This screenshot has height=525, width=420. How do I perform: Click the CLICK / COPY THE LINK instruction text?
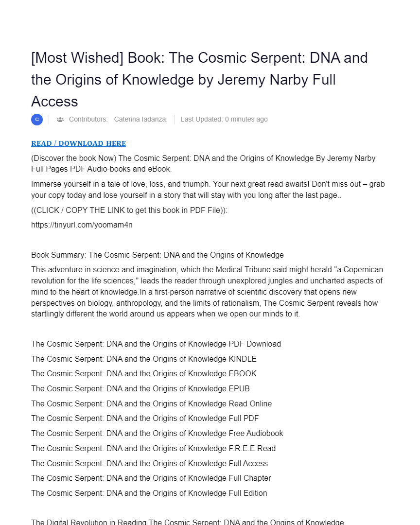[129, 210]
